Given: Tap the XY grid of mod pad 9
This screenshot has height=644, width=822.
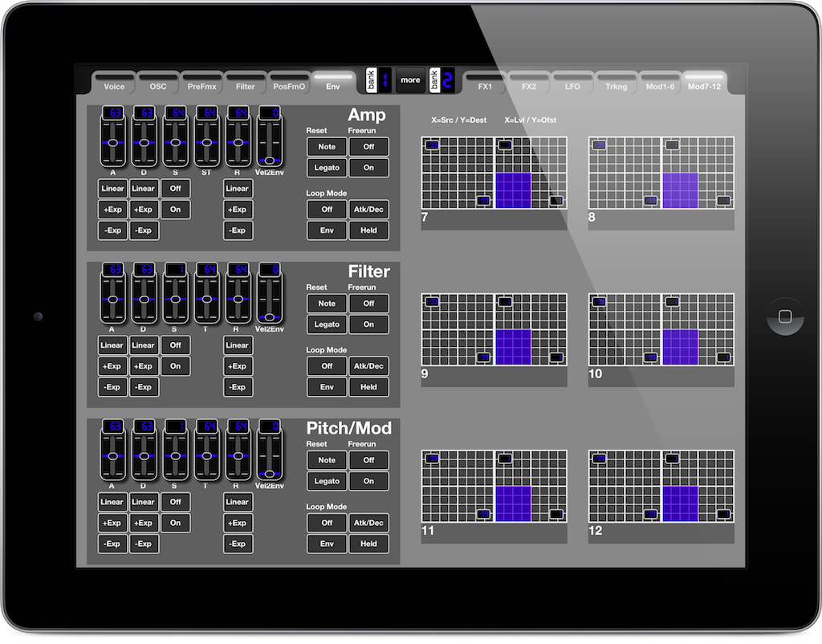Looking at the screenshot, I should [x=458, y=329].
